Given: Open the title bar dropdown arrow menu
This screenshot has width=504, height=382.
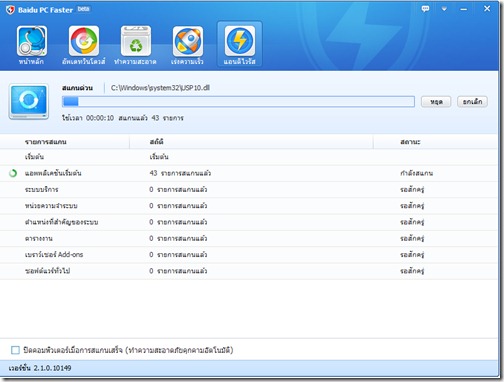Looking at the screenshot, I should [x=444, y=9].
